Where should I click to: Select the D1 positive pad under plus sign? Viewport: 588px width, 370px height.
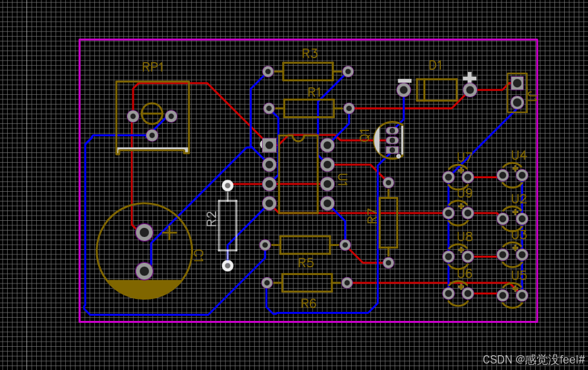click(470, 90)
